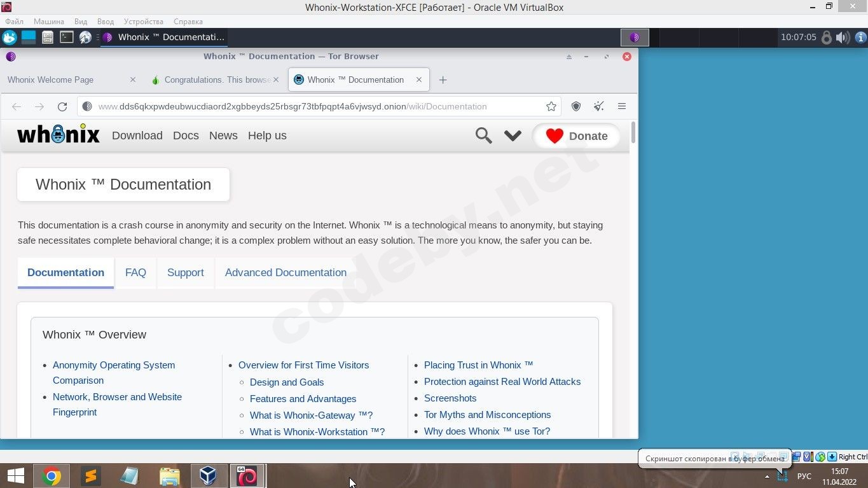The image size is (868, 488).
Task: Launch the terminal from the XFCE panel
Action: [x=67, y=38]
